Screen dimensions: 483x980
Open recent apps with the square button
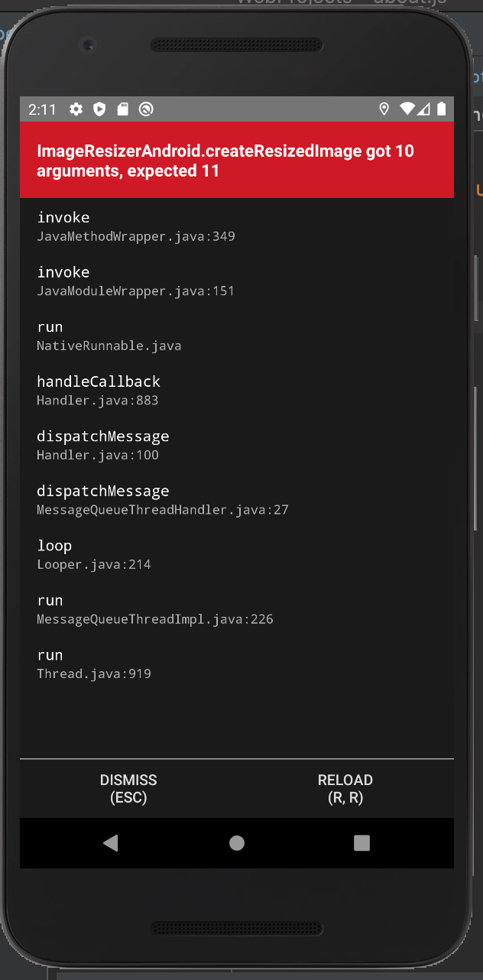click(361, 843)
